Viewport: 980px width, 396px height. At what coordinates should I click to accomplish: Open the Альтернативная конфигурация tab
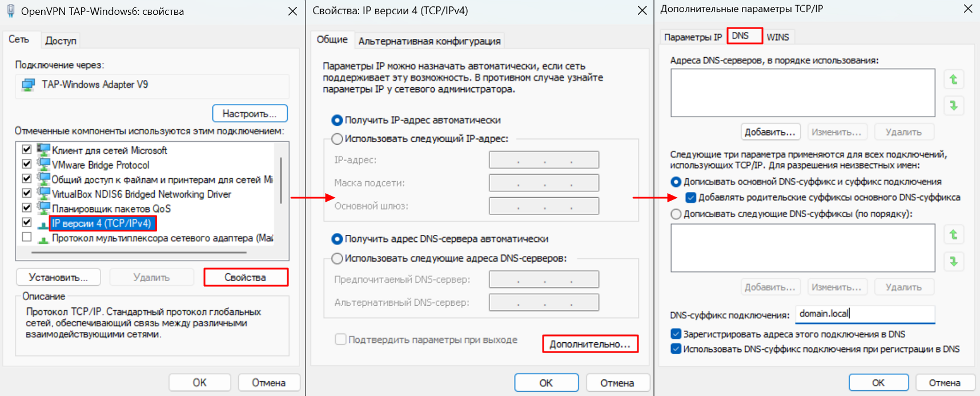(429, 41)
